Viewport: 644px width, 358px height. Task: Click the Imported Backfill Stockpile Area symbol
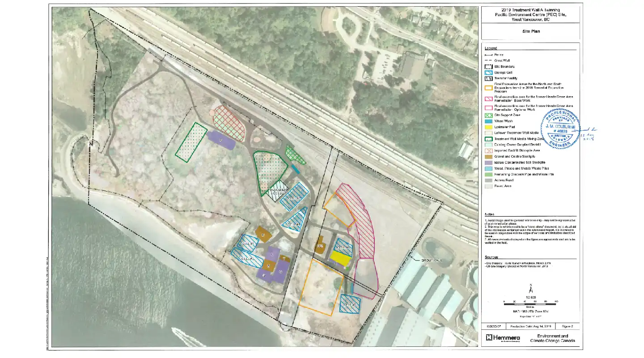coord(489,151)
